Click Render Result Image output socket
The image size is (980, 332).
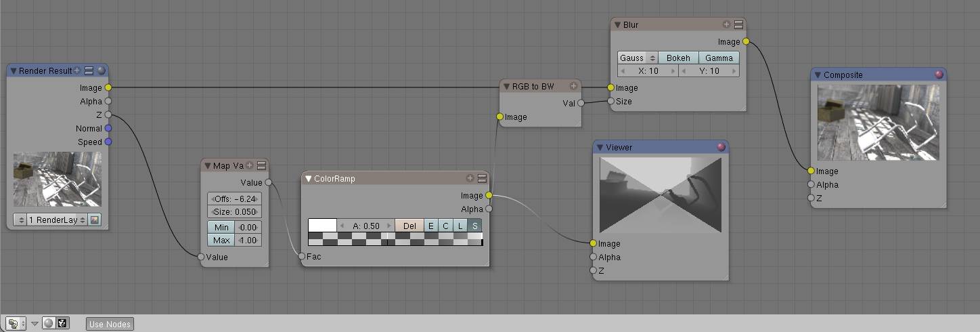108,87
